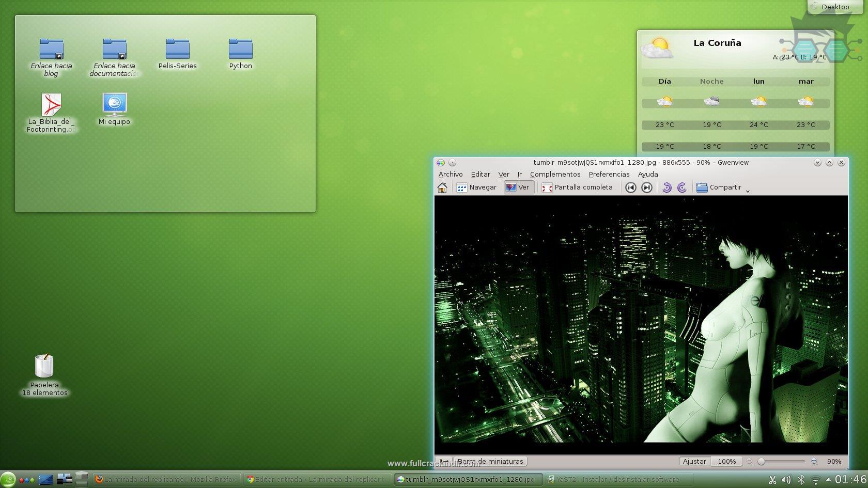Image resolution: width=868 pixels, height=488 pixels.
Task: Switch to Chrome Editar entrada taskbar entry
Action: pyautogui.click(x=317, y=479)
